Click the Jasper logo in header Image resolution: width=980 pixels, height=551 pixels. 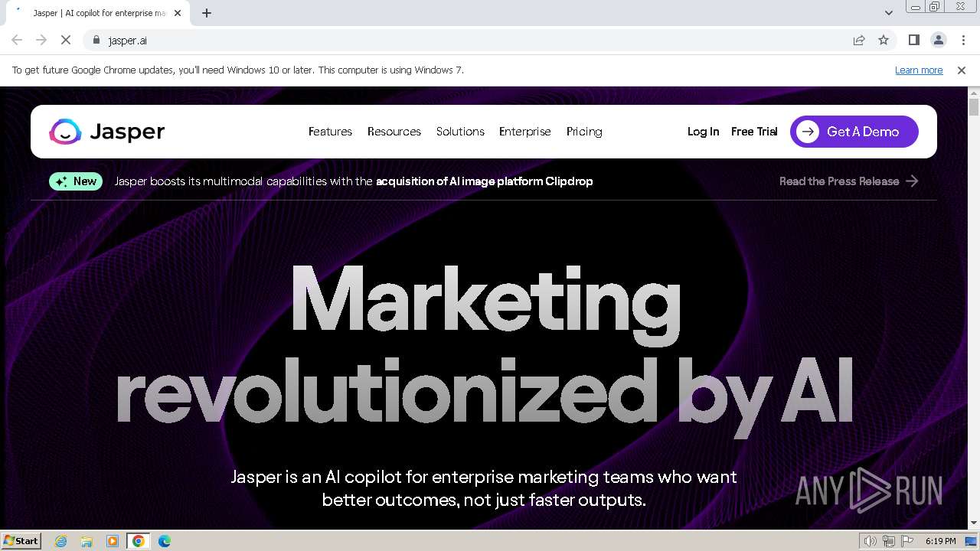(107, 132)
